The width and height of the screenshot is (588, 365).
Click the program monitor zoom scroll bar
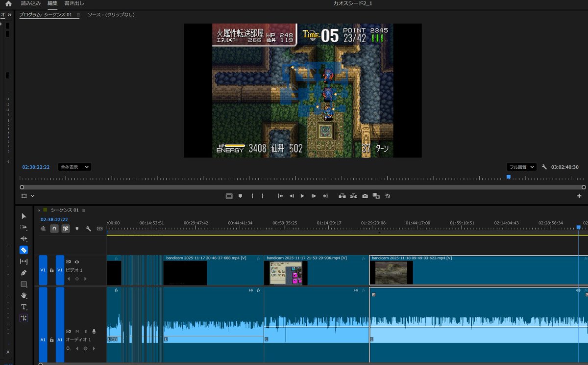point(302,187)
